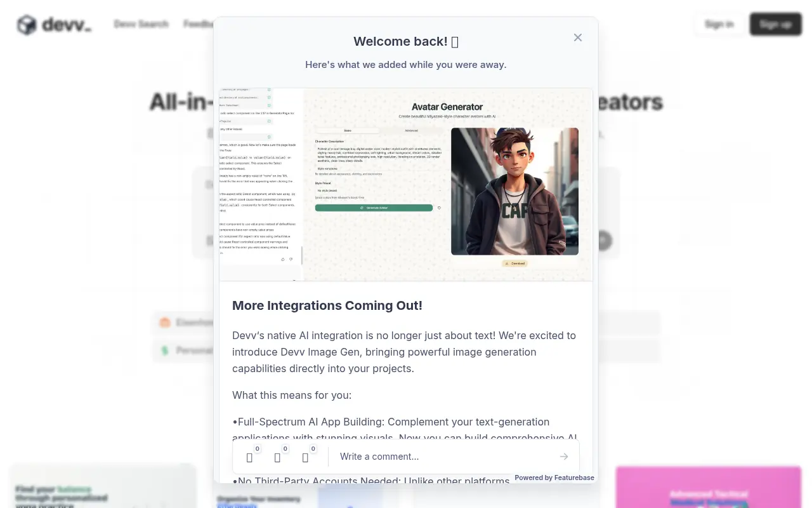Open the Powered by Featurebase link
Image resolution: width=812 pixels, height=508 pixels.
[554, 478]
